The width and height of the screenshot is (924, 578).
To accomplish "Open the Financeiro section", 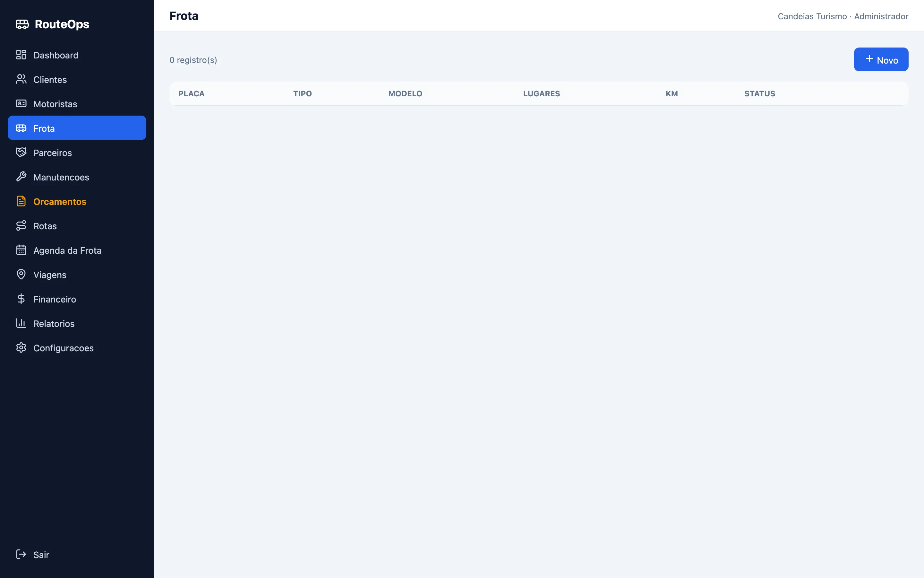I will tap(77, 299).
